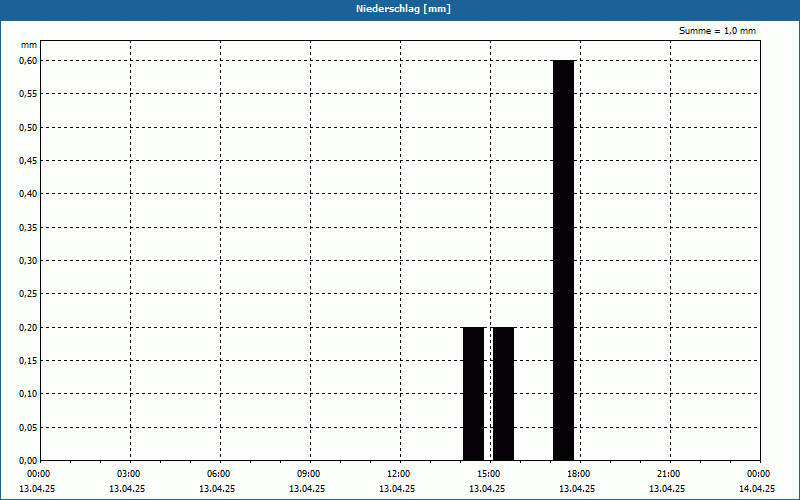Click the '13.04.25' date under 12:00

[x=397, y=489]
